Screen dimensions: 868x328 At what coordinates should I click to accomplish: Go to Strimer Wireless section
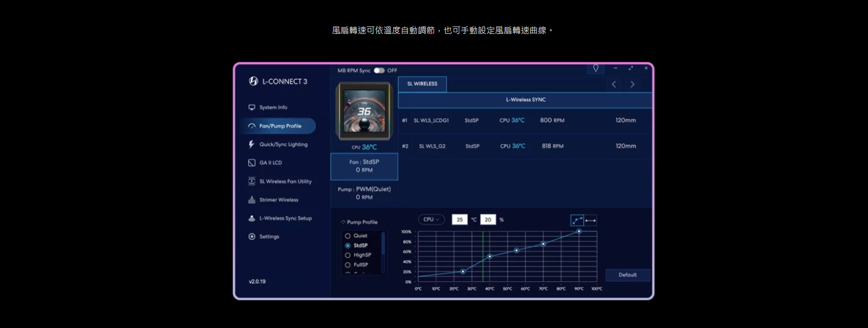[278, 200]
